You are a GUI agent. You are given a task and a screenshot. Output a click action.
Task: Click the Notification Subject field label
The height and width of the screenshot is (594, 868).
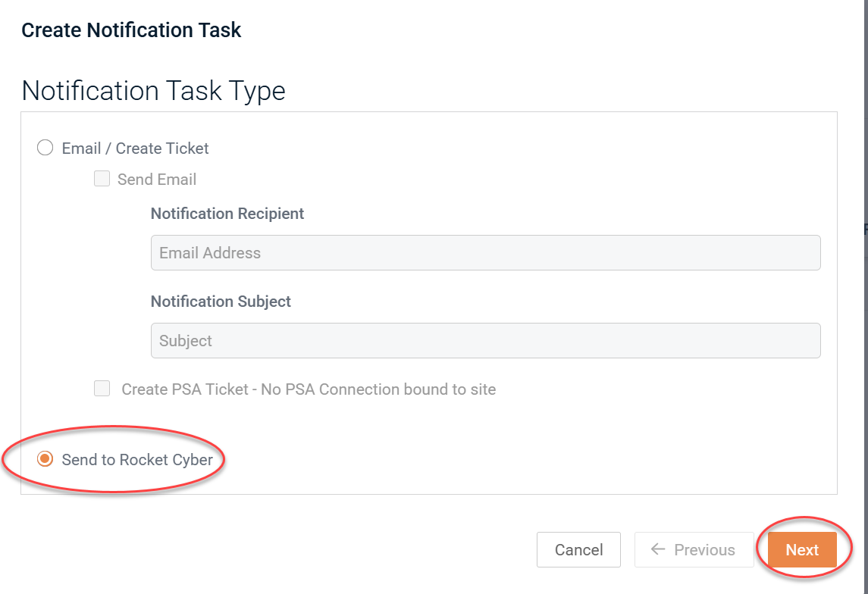pyautogui.click(x=221, y=302)
